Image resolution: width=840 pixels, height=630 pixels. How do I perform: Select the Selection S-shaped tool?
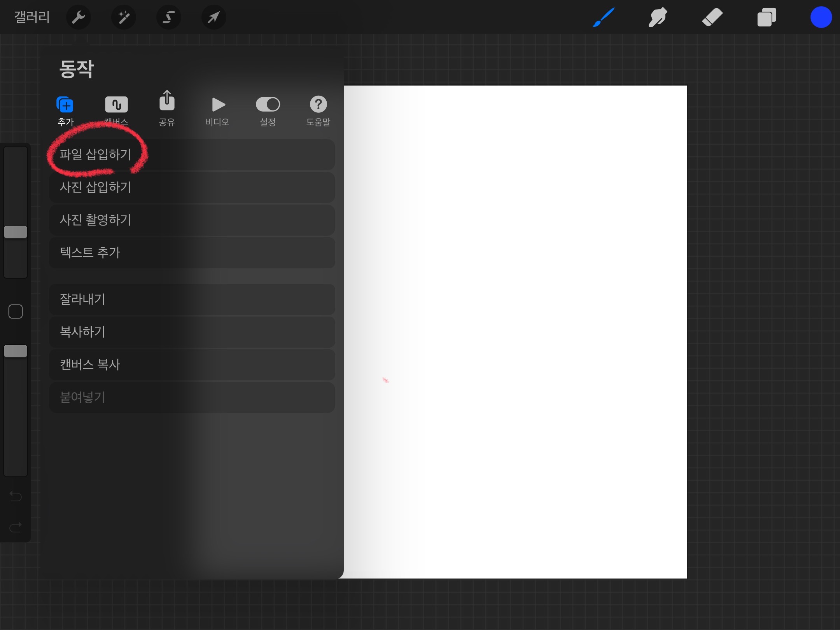click(169, 17)
